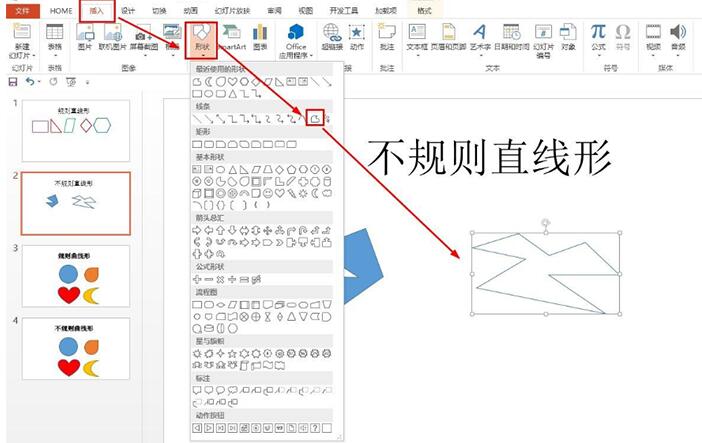Pick the not-equal sign in the 公式形状 section

(x=256, y=279)
